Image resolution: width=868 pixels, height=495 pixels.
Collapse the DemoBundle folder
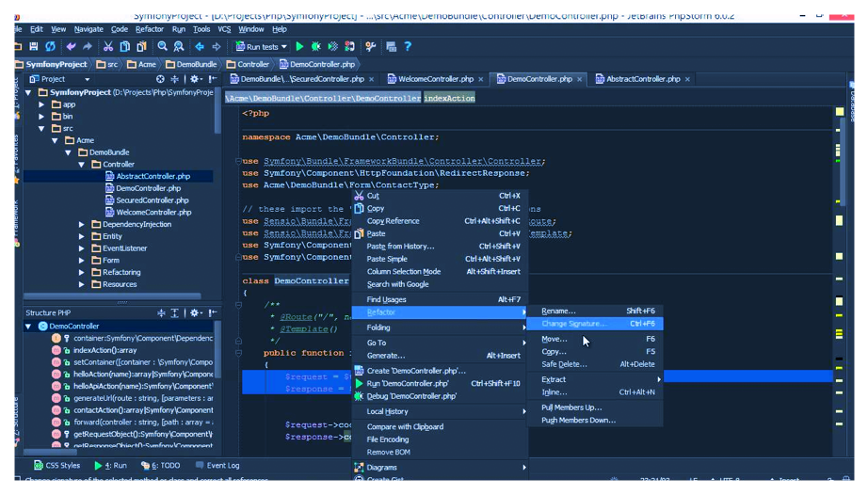69,152
